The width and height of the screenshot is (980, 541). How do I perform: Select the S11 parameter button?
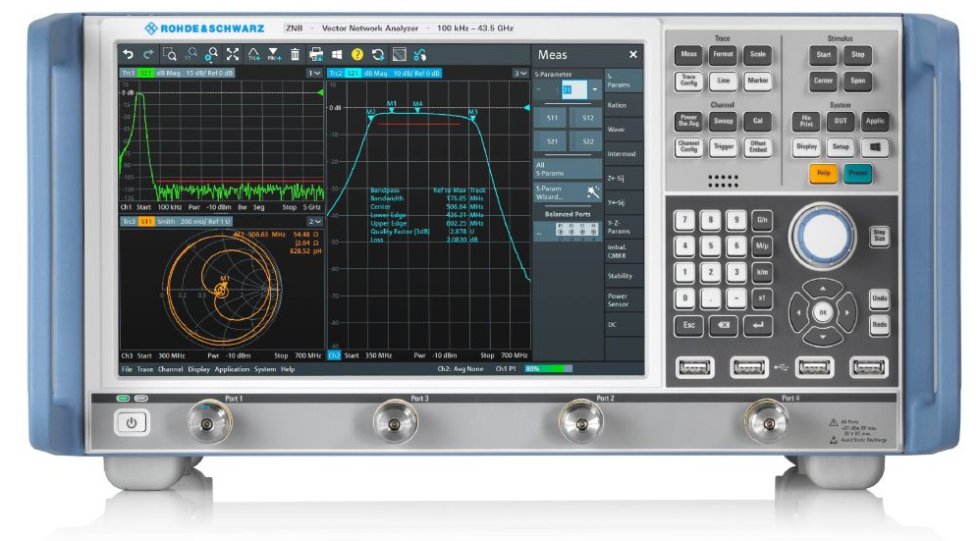[x=552, y=118]
